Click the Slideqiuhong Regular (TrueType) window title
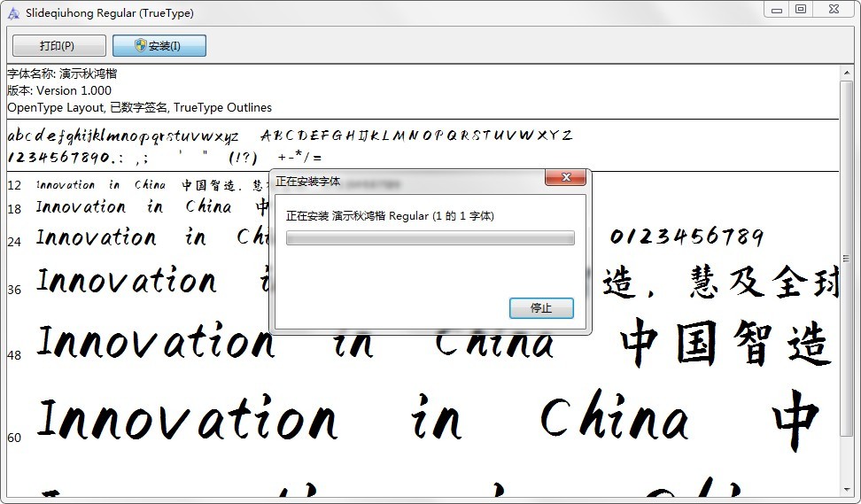861x504 pixels. pyautogui.click(x=110, y=13)
